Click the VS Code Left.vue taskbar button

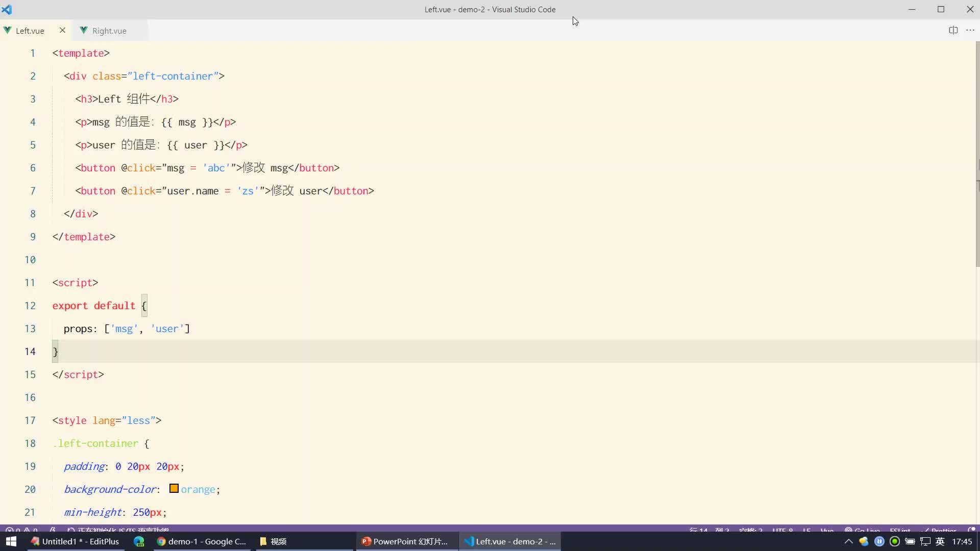(510, 541)
